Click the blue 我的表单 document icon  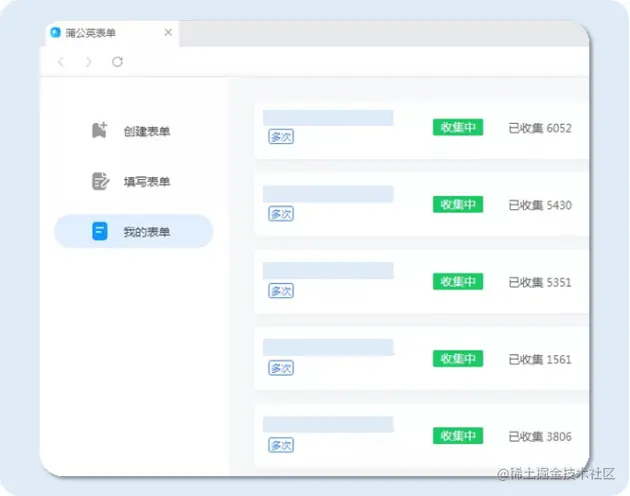pyautogui.click(x=100, y=231)
